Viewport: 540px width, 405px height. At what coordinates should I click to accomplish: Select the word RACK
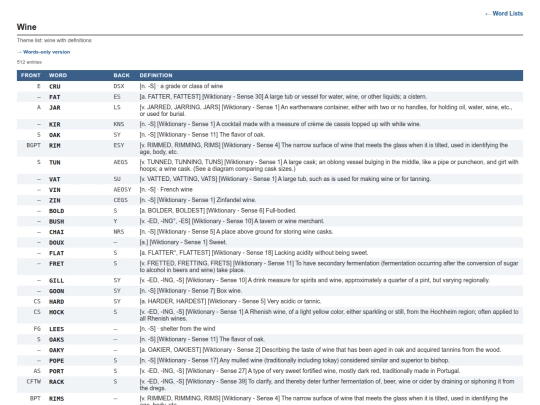point(56,382)
